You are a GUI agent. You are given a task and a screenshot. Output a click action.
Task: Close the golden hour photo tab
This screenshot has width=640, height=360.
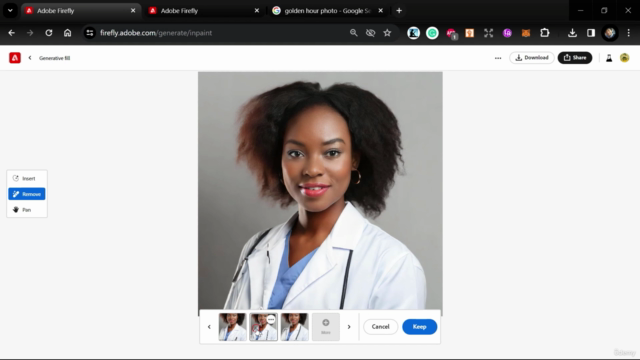click(x=380, y=11)
